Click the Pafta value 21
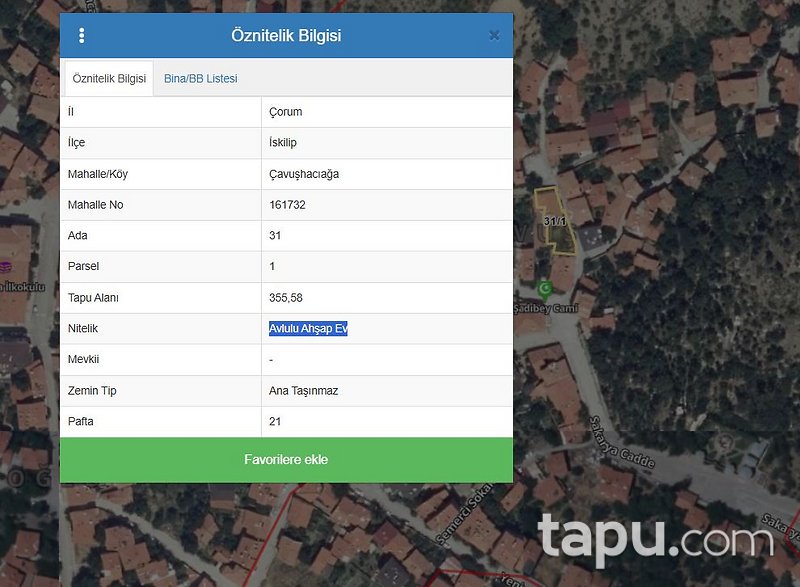The image size is (800, 587). coord(275,422)
